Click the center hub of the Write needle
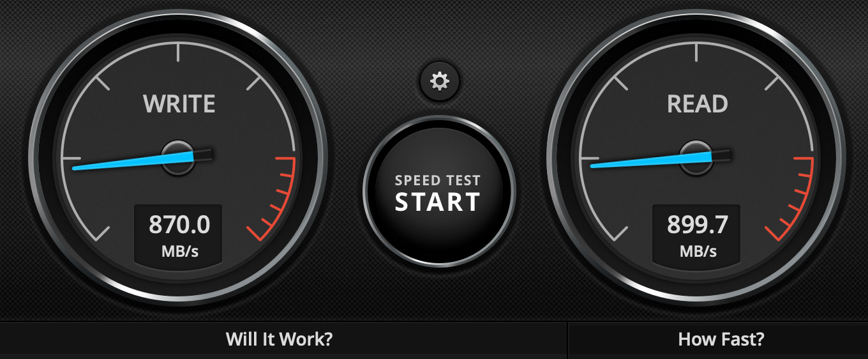 (x=177, y=157)
